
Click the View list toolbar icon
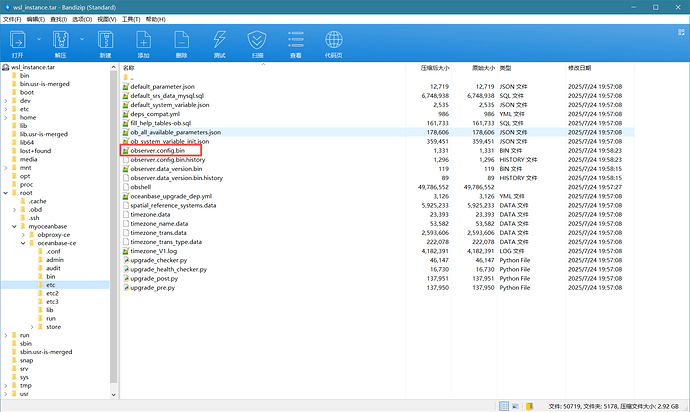(296, 39)
